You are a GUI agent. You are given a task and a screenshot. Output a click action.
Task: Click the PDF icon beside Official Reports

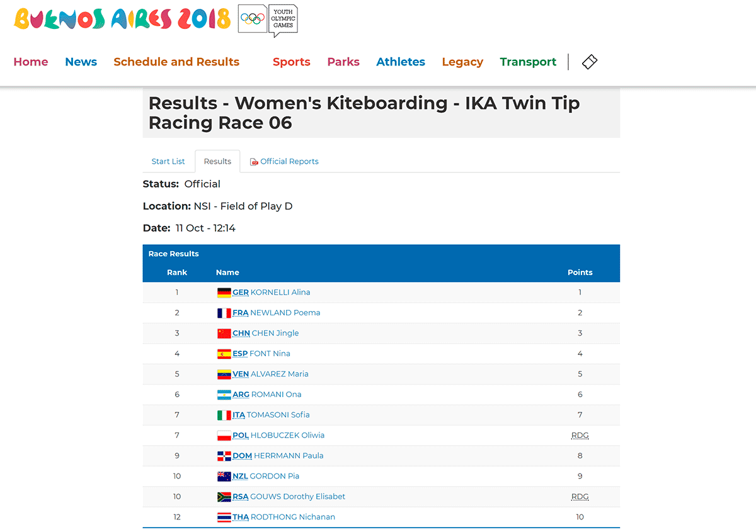tap(254, 162)
